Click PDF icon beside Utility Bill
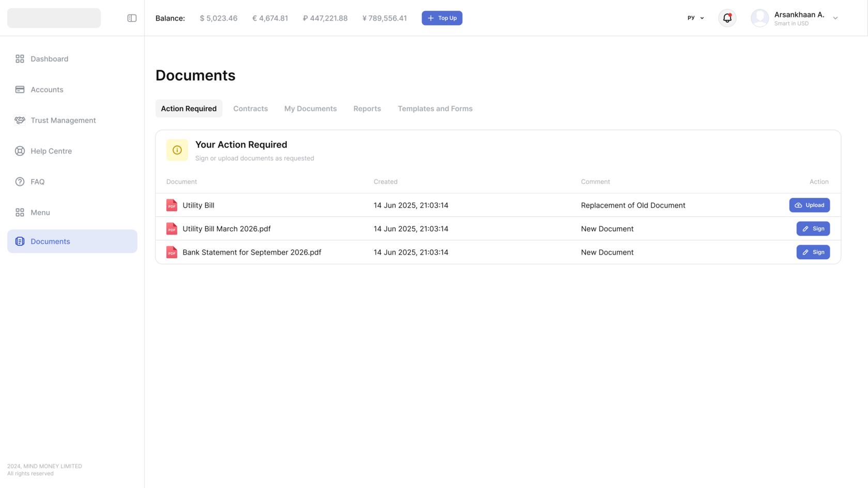Viewport: 868px width, 488px height. 172,205
